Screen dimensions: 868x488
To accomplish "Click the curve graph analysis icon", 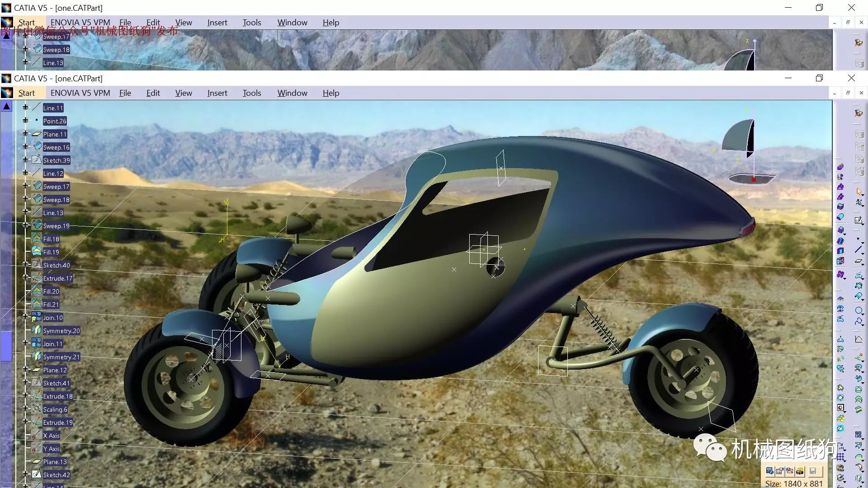I will [x=859, y=339].
